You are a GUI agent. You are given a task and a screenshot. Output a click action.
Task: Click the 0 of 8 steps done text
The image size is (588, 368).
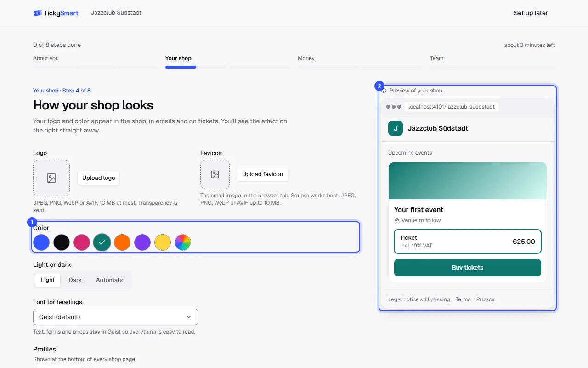tap(57, 45)
